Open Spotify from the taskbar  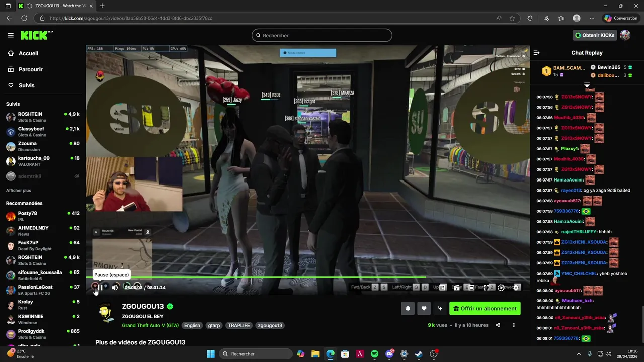coord(374,354)
